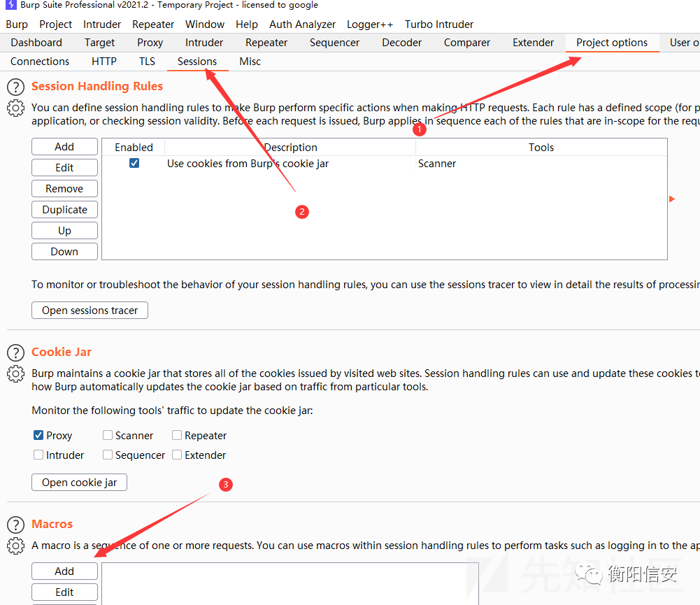Click the Open cookie jar button
This screenshot has height=605, width=700.
(x=79, y=483)
